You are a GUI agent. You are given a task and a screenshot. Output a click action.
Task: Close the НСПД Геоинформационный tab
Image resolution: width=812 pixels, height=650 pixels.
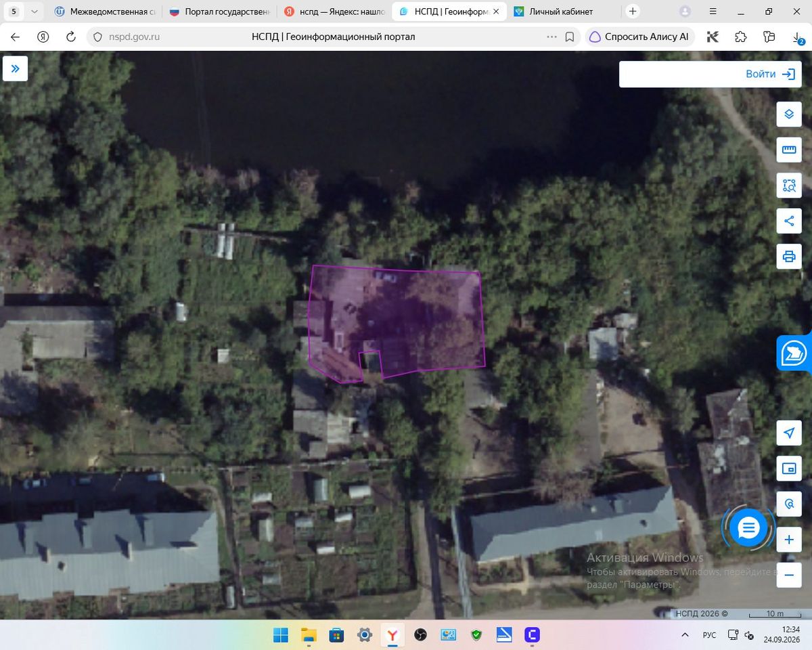point(496,12)
